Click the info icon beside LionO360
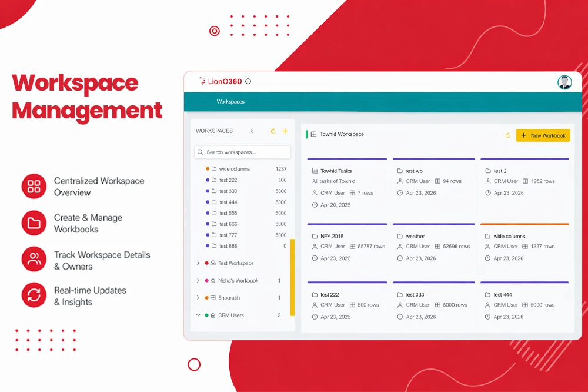This screenshot has width=588, height=392. tap(248, 82)
